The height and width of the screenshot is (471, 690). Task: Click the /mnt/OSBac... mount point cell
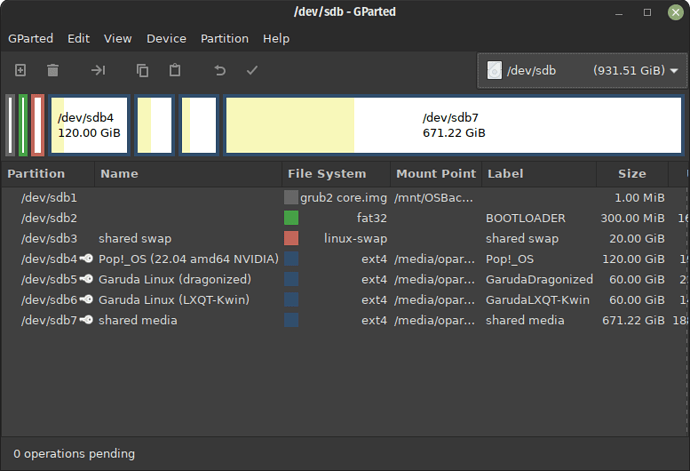coord(434,198)
